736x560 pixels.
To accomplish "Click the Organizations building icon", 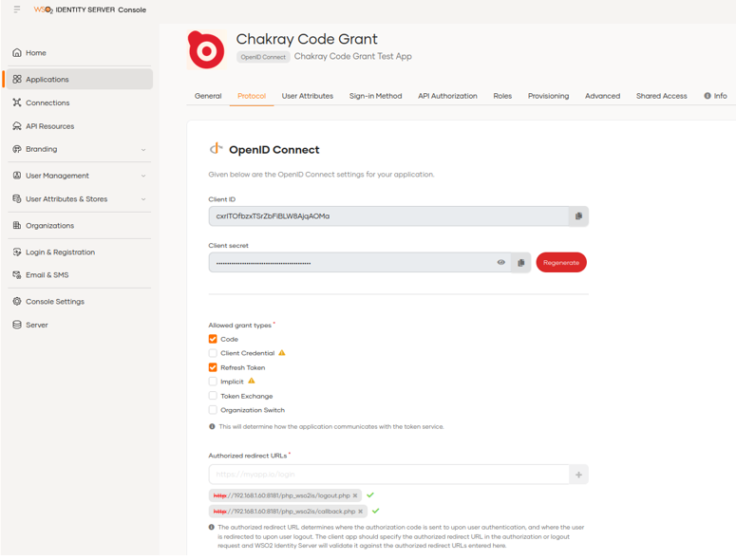I will pos(17,225).
